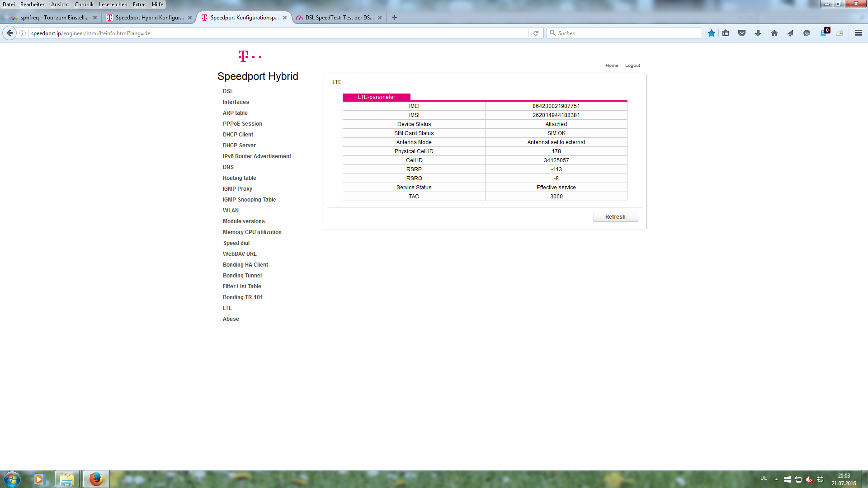Open the PPPoE Session page
The height and width of the screenshot is (488, 868).
tap(242, 124)
